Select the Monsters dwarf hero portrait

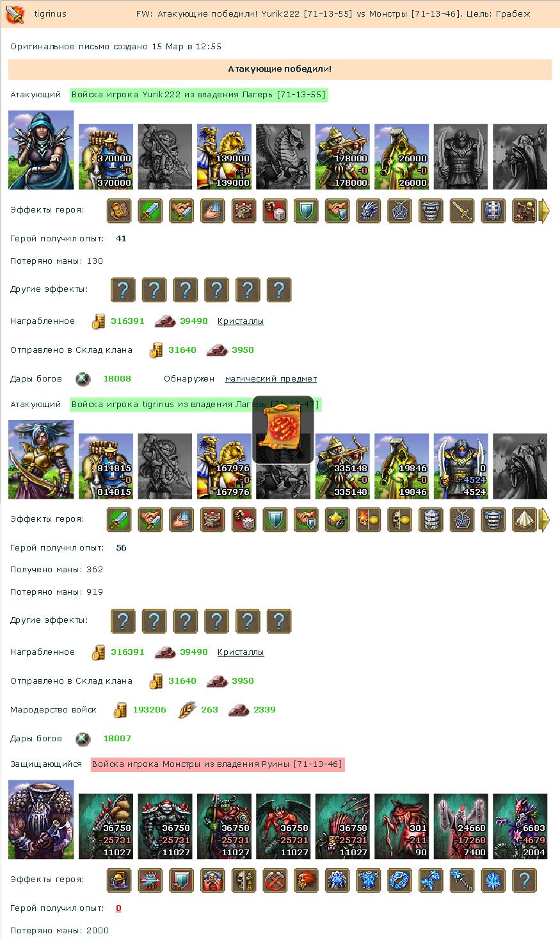pos(41,819)
